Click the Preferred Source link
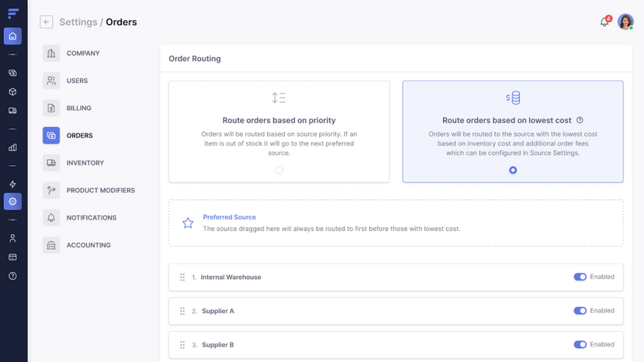The image size is (644, 362). point(229,217)
